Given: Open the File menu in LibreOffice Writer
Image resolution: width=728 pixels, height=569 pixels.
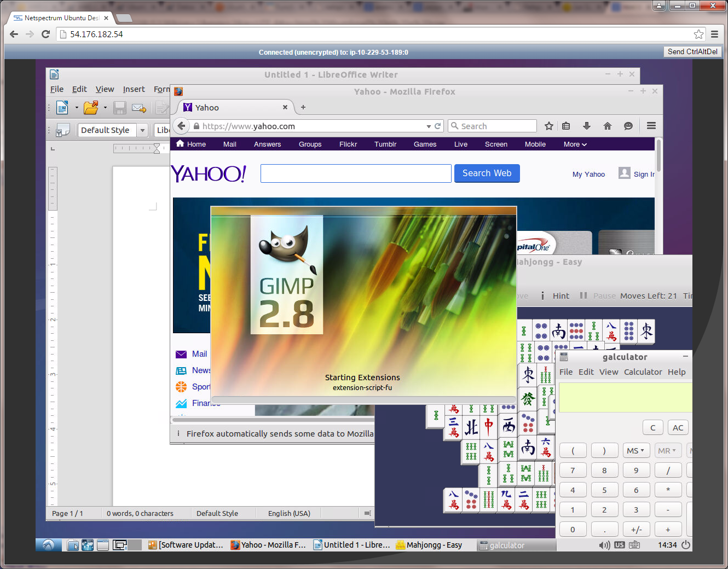Looking at the screenshot, I should point(57,89).
